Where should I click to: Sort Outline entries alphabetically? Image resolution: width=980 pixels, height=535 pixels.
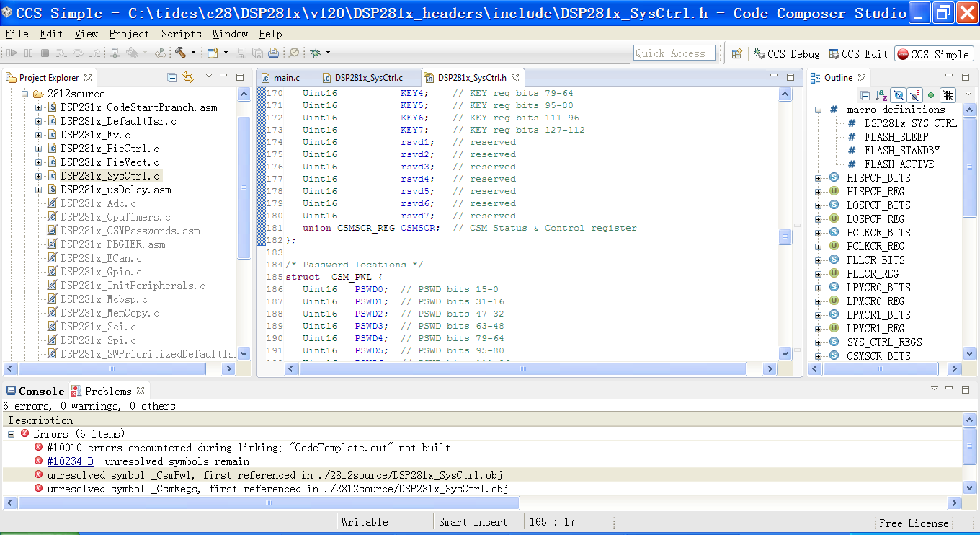(881, 94)
